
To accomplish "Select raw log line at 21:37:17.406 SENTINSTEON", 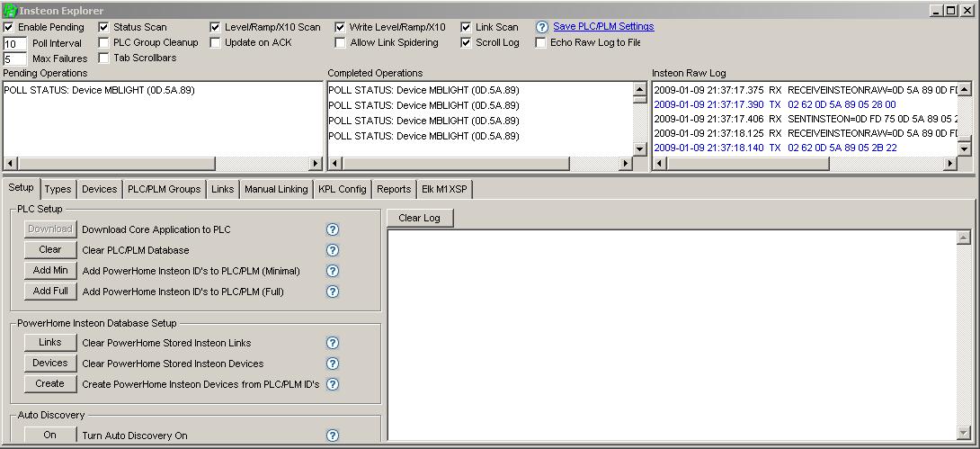I will click(x=805, y=119).
